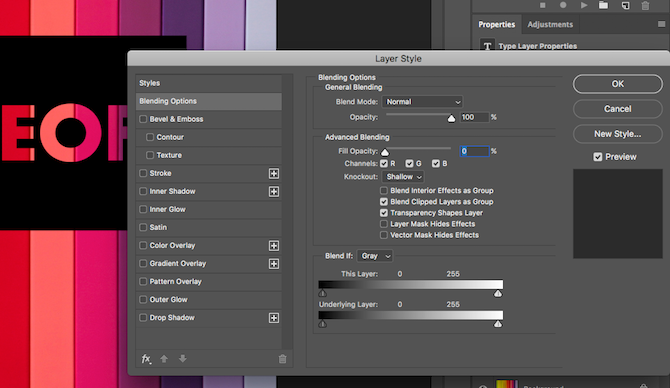Click the style preview thumbnail
This screenshot has height=388, width=670.
[x=617, y=214]
